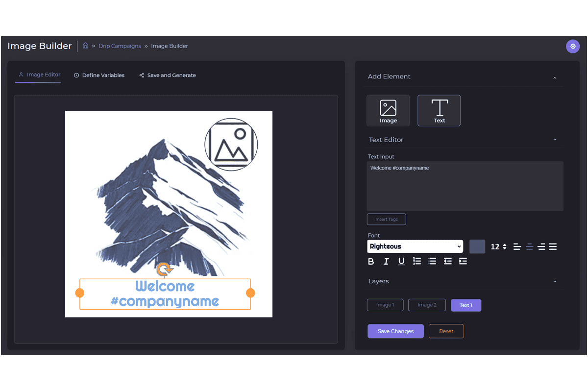Image resolution: width=588 pixels, height=392 pixels.
Task: Add a new Image element
Action: click(388, 110)
